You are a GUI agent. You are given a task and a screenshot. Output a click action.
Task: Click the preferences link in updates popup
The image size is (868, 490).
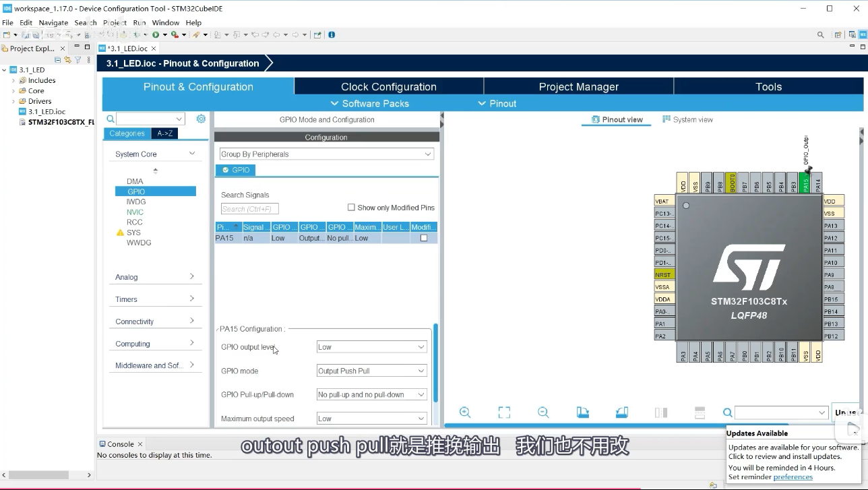click(x=793, y=477)
